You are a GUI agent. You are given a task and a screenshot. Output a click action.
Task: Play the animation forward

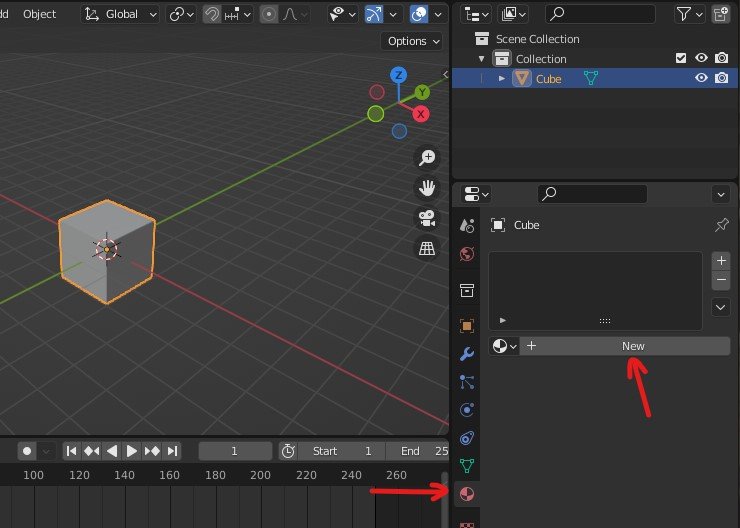(132, 451)
